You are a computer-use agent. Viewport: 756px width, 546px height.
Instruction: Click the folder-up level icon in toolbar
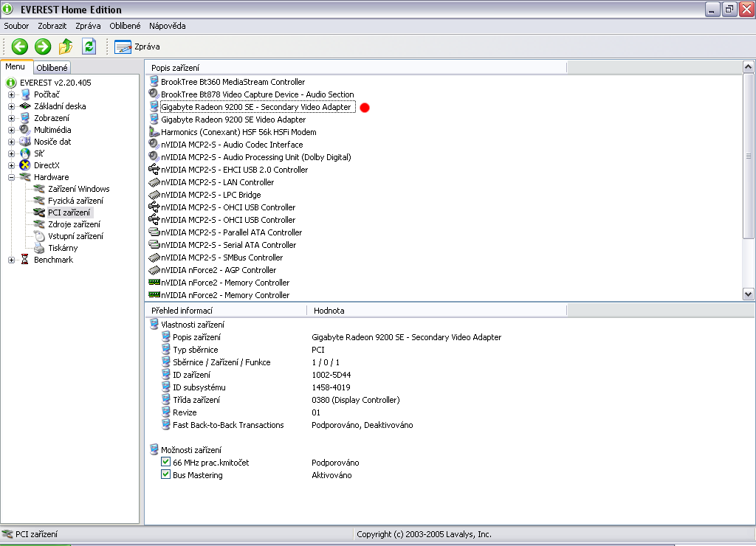pyautogui.click(x=66, y=46)
